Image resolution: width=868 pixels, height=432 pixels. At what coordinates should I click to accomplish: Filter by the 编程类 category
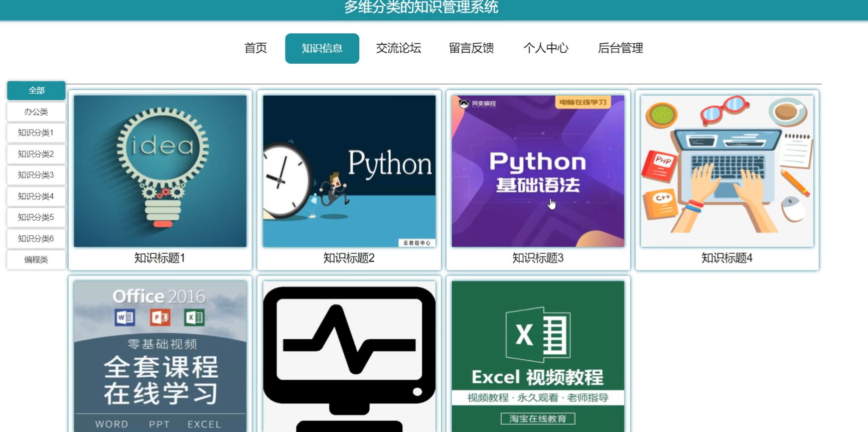point(36,260)
